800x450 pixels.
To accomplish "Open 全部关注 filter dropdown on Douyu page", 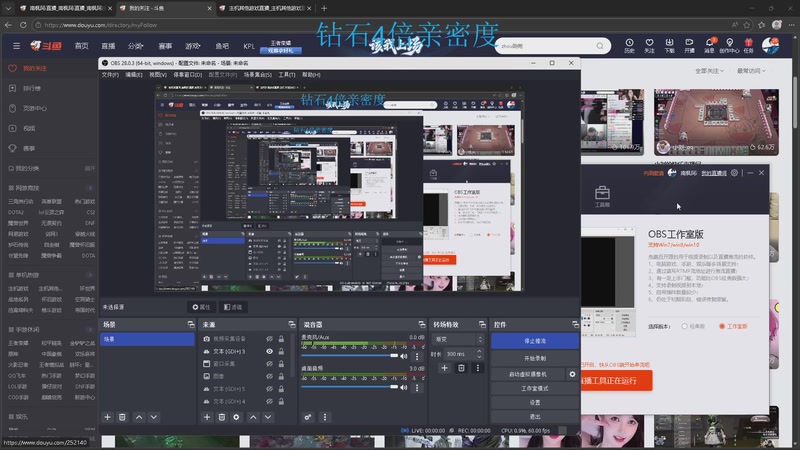I will pyautogui.click(x=709, y=71).
